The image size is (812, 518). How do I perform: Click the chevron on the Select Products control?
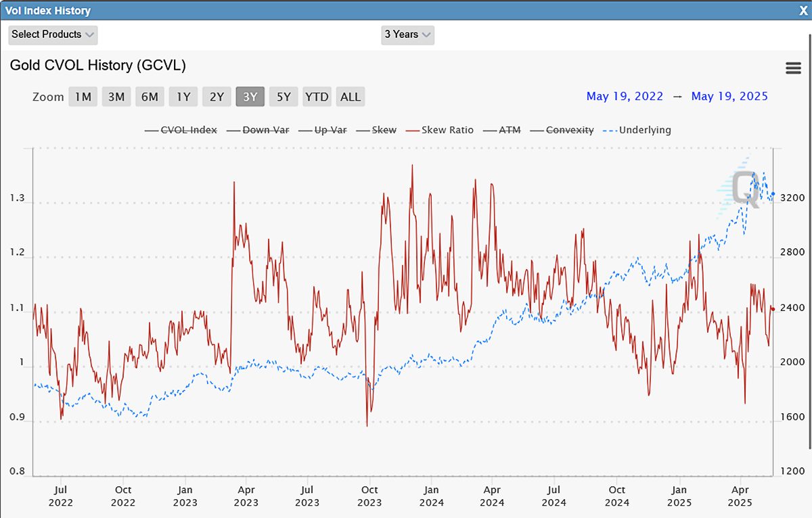89,34
